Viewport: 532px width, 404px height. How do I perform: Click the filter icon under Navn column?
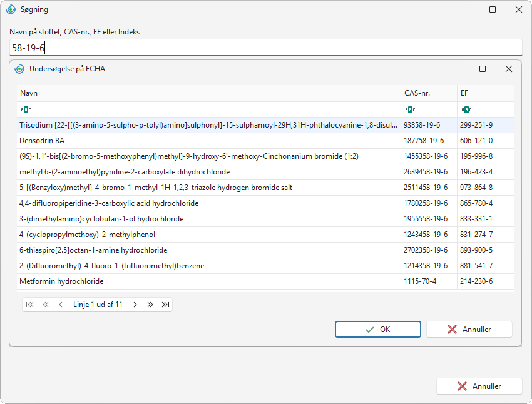tap(26, 110)
